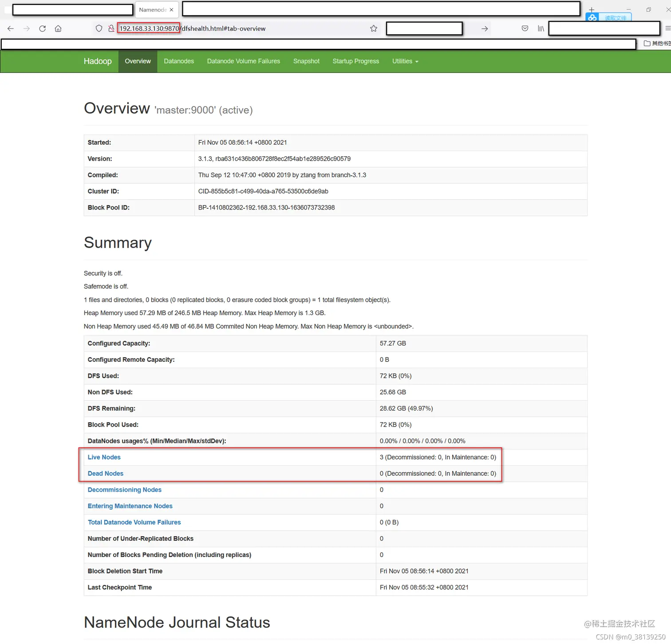
Task: Click the browser back arrow
Action: 11,28
